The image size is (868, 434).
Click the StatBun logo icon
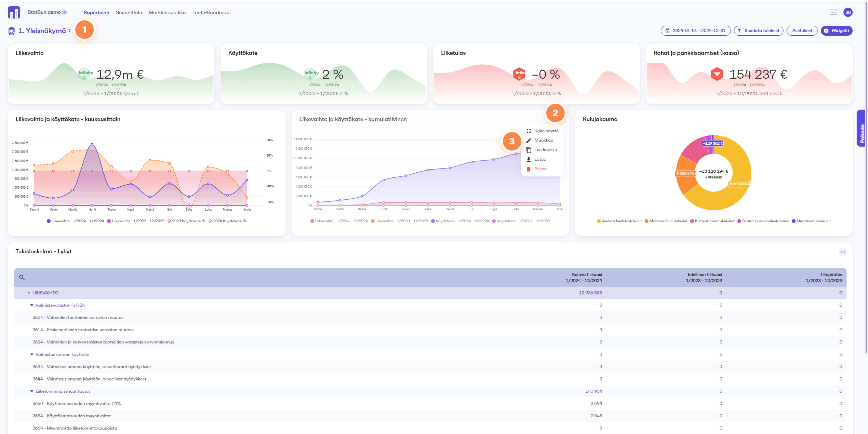14,12
